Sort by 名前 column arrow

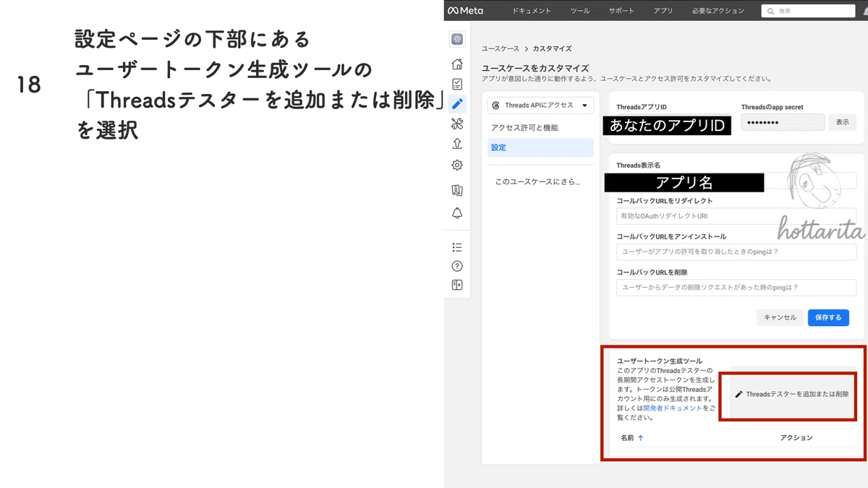[640, 438]
